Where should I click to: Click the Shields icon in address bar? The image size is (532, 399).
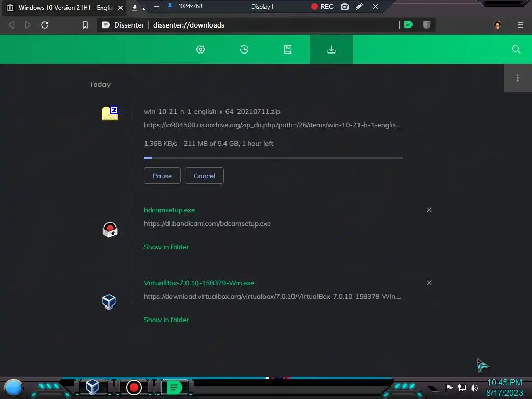(x=427, y=25)
